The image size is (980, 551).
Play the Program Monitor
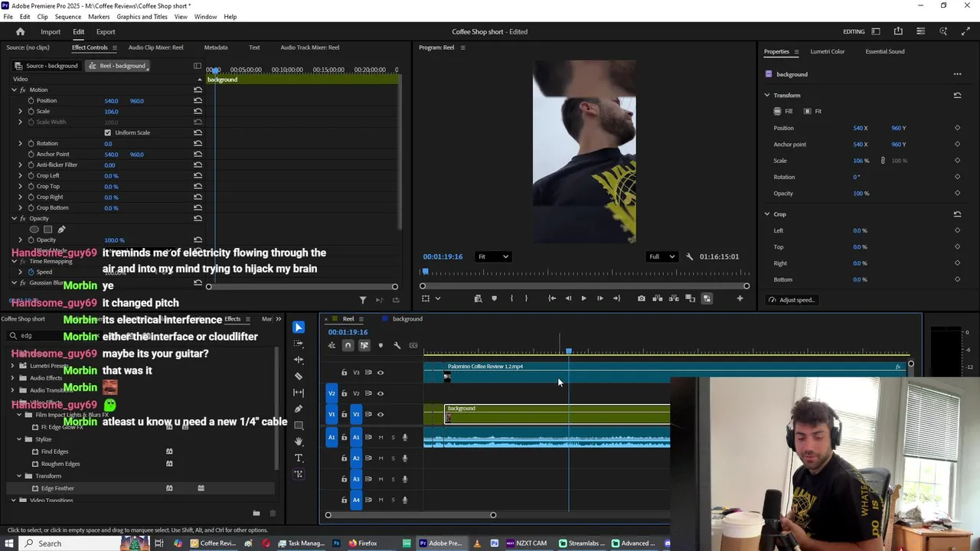[x=583, y=298]
